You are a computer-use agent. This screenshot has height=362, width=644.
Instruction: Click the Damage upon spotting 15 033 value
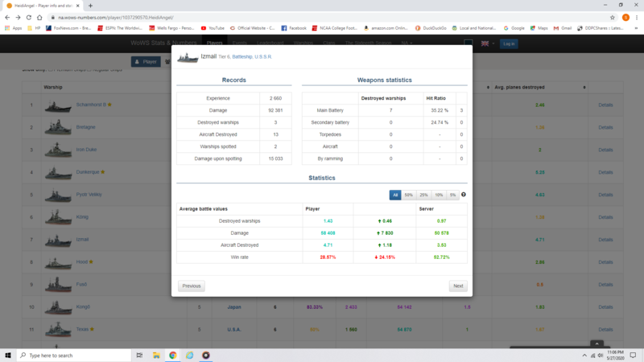click(275, 158)
